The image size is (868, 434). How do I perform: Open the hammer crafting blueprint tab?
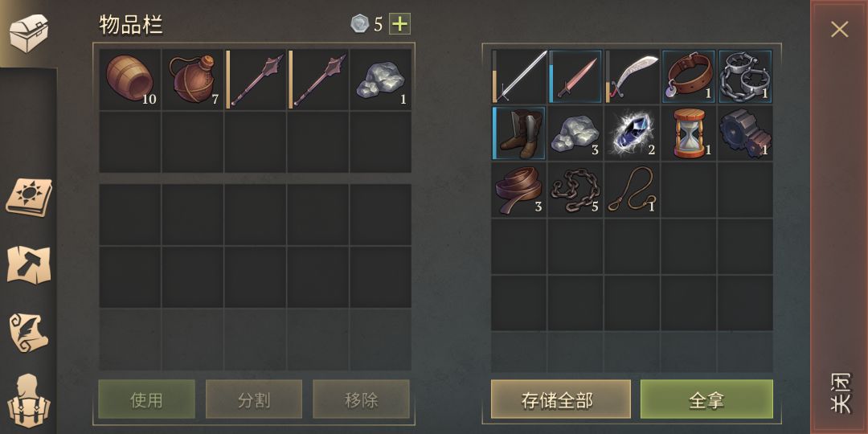click(29, 264)
